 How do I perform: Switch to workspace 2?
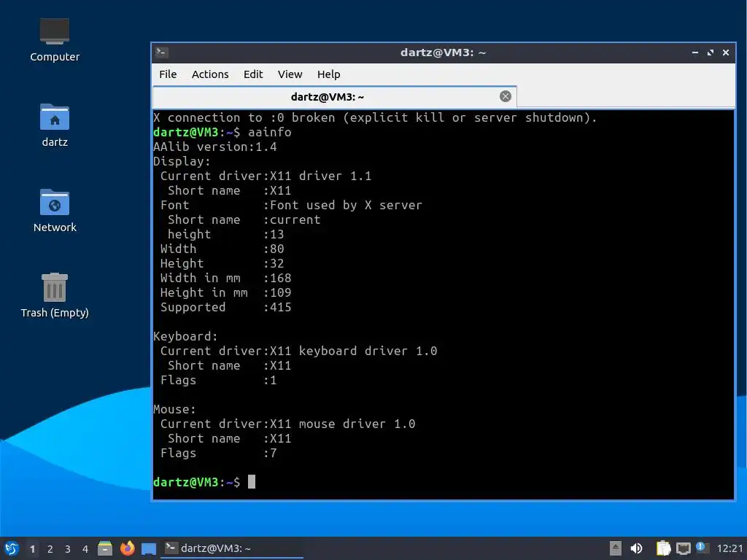click(50, 549)
